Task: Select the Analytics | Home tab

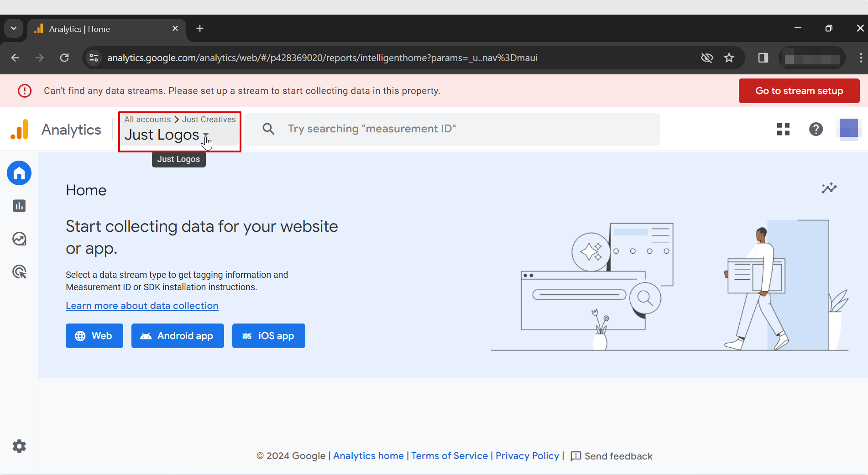Action: (x=107, y=29)
